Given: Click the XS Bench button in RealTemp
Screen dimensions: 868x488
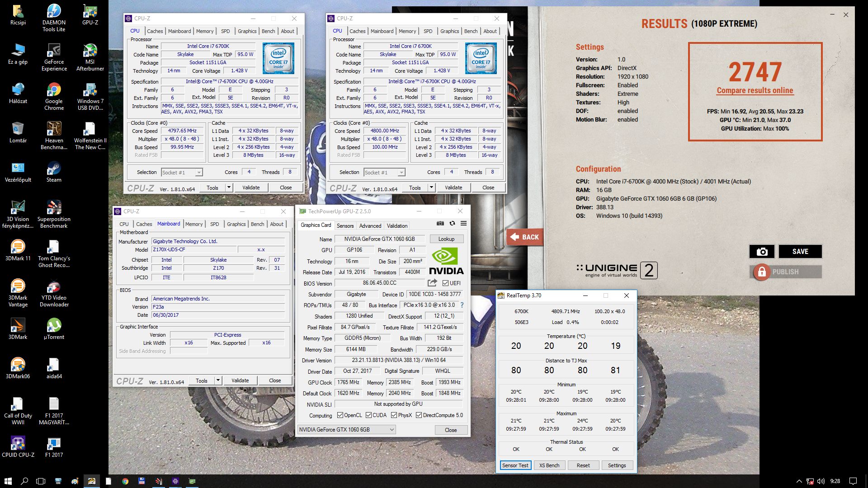Looking at the screenshot, I should pos(549,465).
